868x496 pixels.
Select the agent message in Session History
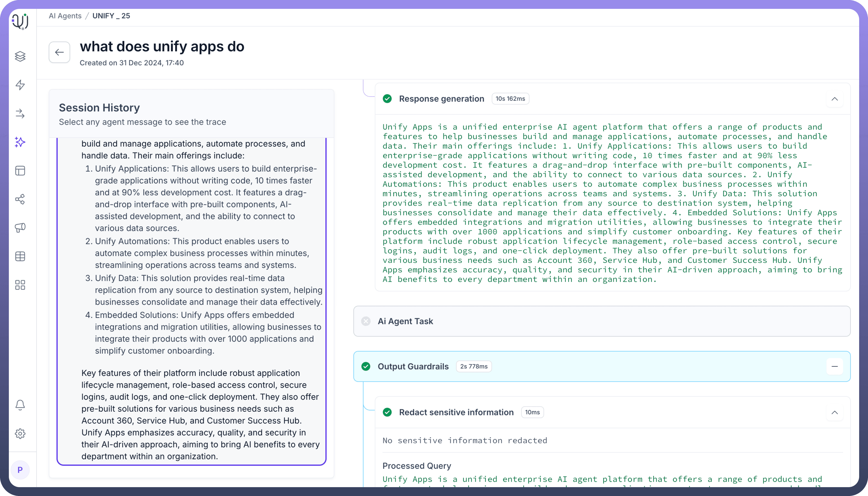[192, 300]
